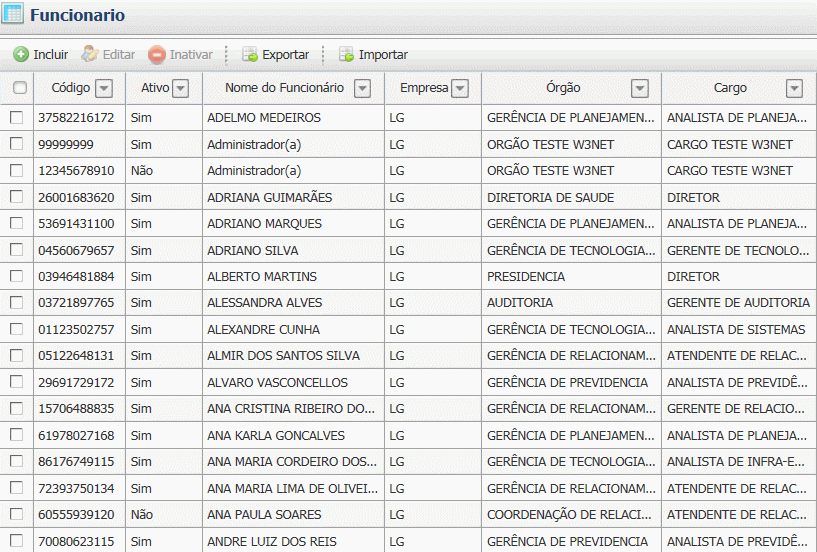
Task: Click the code 03721897765 cell
Action: [76, 303]
